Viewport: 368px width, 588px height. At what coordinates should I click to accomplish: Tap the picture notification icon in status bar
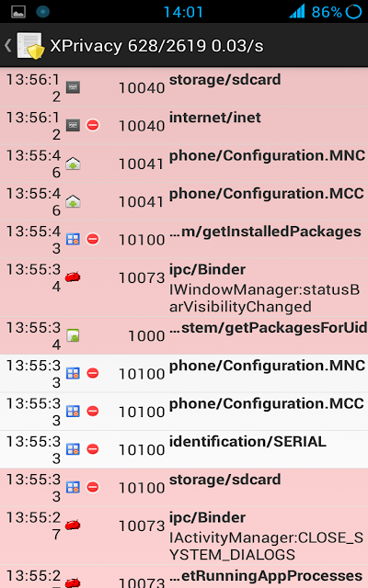pyautogui.click(x=18, y=12)
